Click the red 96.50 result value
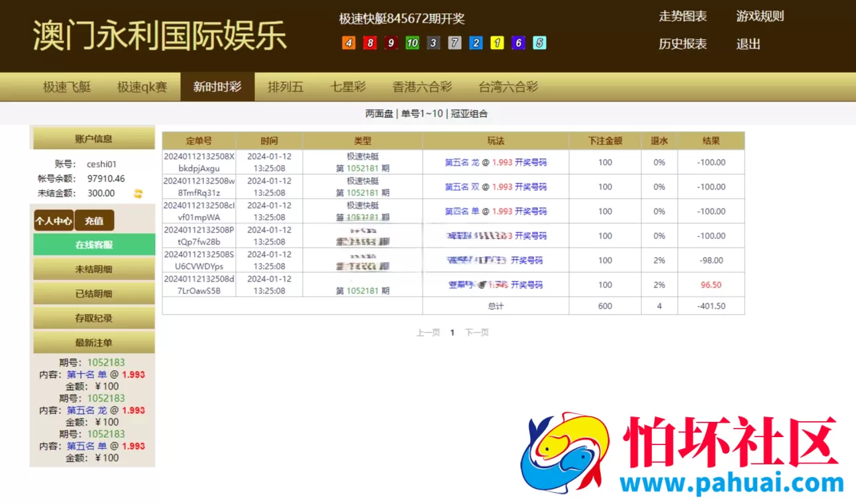Screen dimensions: 856x504 pos(711,285)
